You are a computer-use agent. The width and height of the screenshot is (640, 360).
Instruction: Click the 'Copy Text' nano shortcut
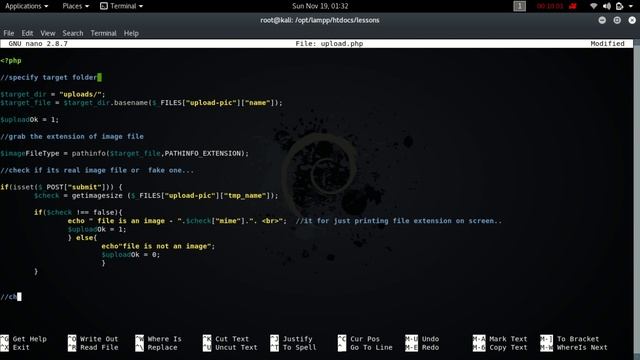click(500, 347)
